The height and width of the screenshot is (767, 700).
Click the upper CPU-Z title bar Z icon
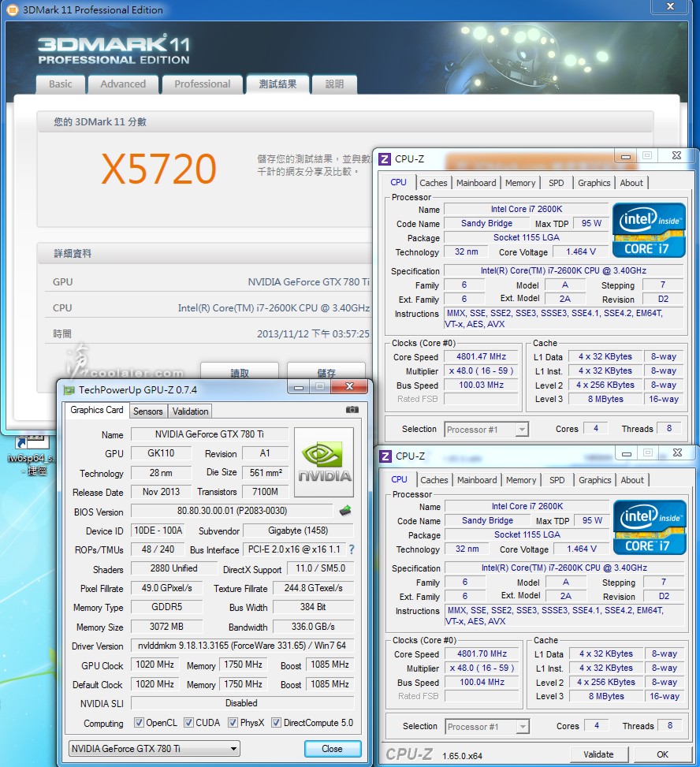(385, 159)
